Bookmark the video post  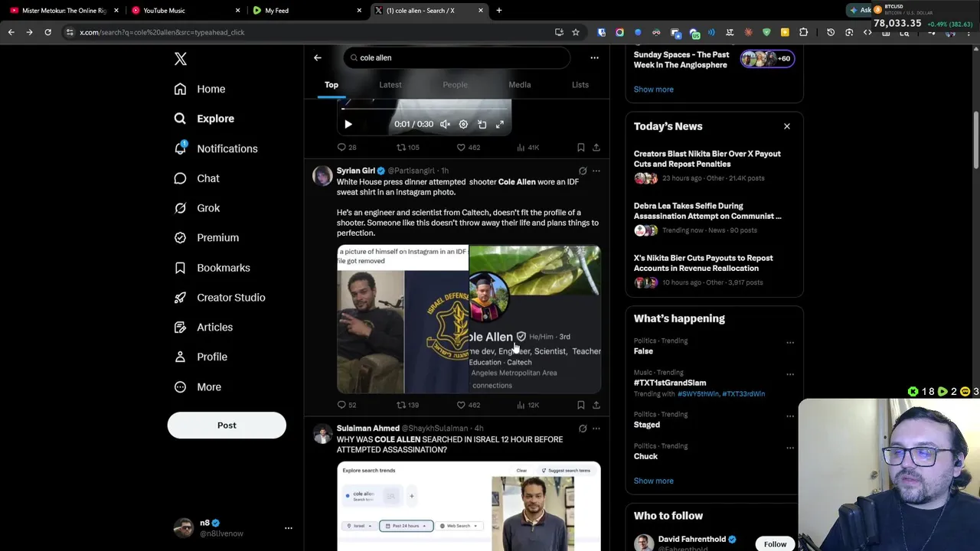[580, 147]
